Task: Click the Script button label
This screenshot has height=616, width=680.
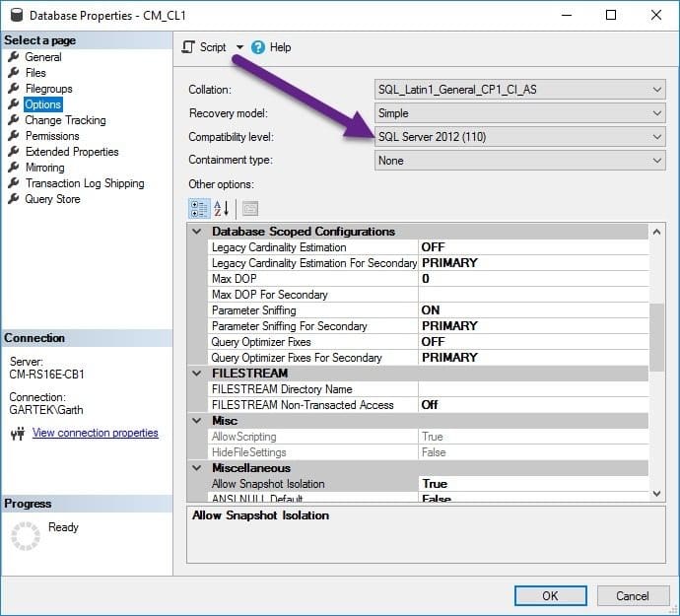Action: (213, 47)
